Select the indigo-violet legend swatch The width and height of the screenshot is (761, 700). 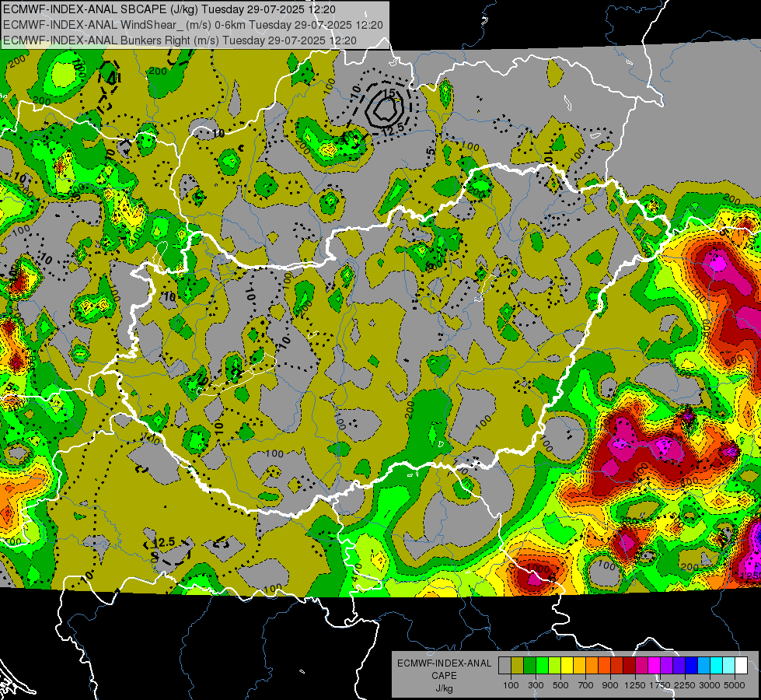pos(679,666)
